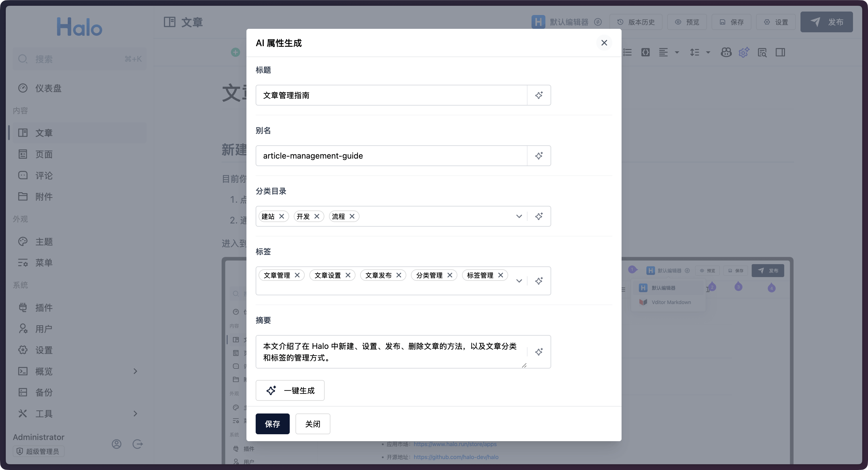Click the 预览 button in top bar
Image resolution: width=868 pixels, height=470 pixels.
(x=687, y=22)
